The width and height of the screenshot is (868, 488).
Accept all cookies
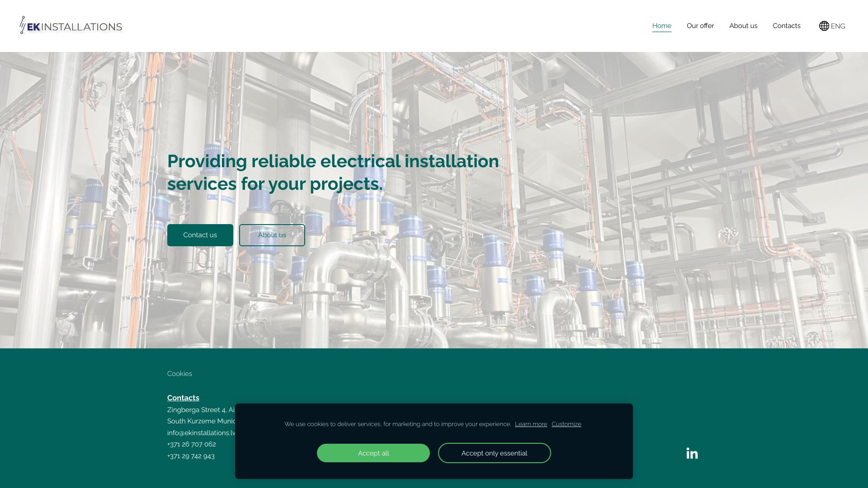point(373,453)
